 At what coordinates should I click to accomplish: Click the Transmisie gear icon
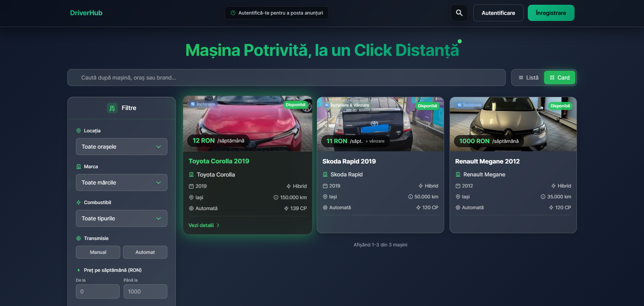pos(79,238)
